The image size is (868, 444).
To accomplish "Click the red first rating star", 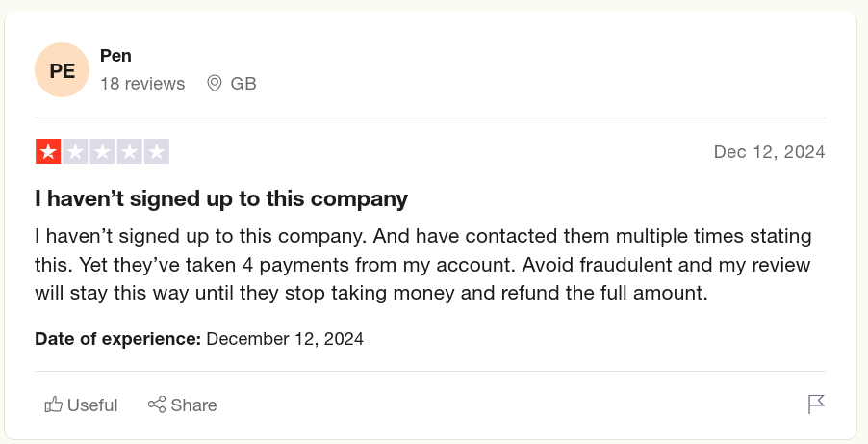I will pyautogui.click(x=48, y=151).
